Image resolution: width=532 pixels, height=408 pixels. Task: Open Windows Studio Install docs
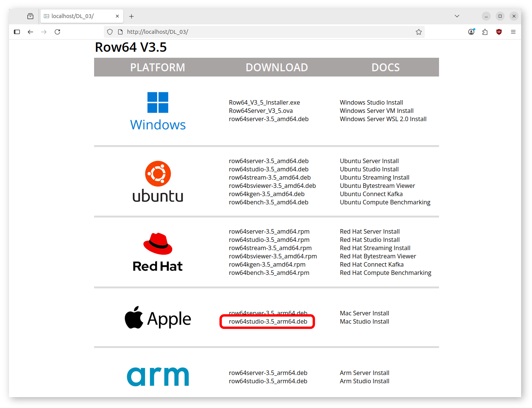371,102
